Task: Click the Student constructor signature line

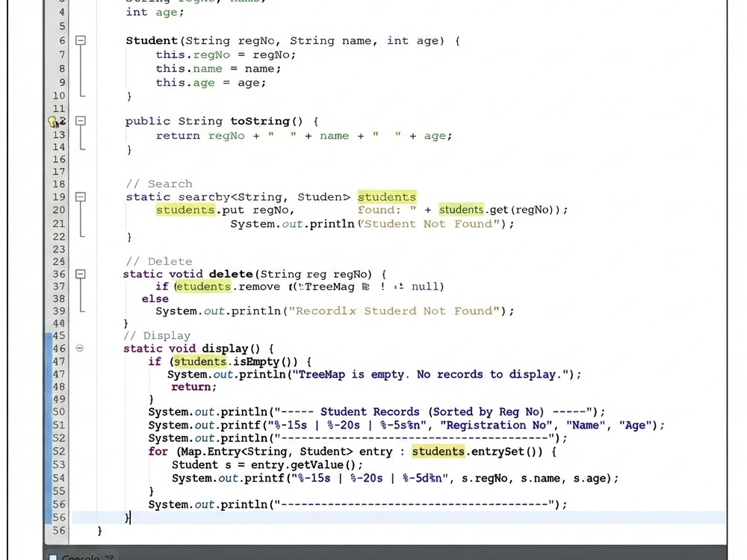Action: point(293,40)
